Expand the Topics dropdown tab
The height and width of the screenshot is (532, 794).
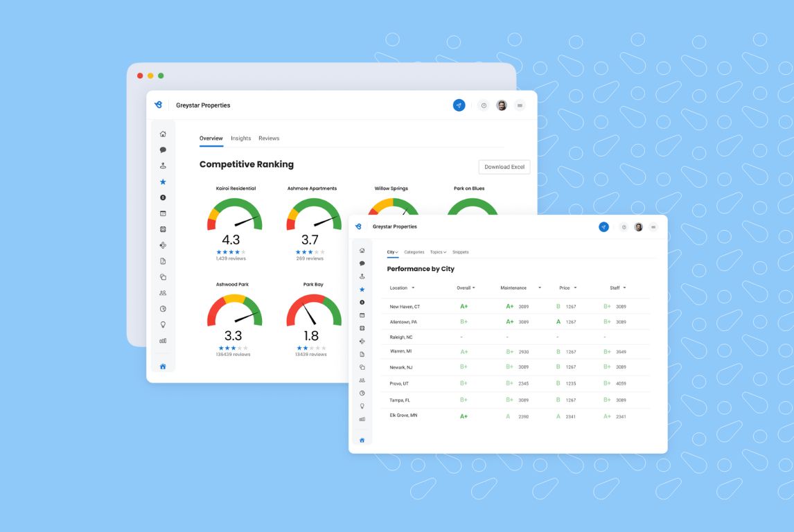click(x=438, y=252)
